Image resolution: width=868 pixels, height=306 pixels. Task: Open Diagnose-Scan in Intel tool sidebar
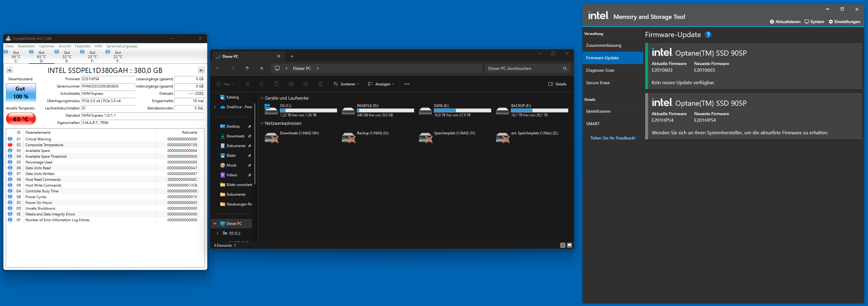pyautogui.click(x=613, y=70)
